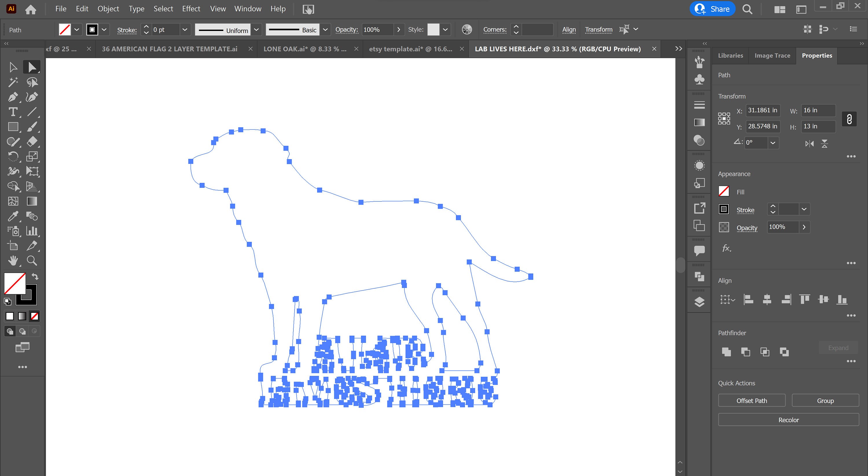Flip the selection along horizontal axis

point(825,144)
